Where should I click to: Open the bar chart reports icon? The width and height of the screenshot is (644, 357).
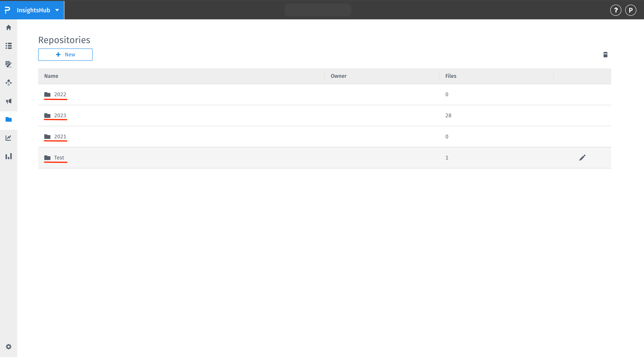click(8, 156)
